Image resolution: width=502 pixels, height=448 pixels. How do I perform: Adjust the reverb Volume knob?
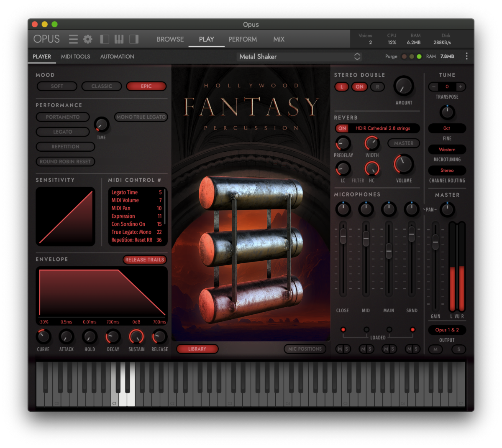click(404, 164)
